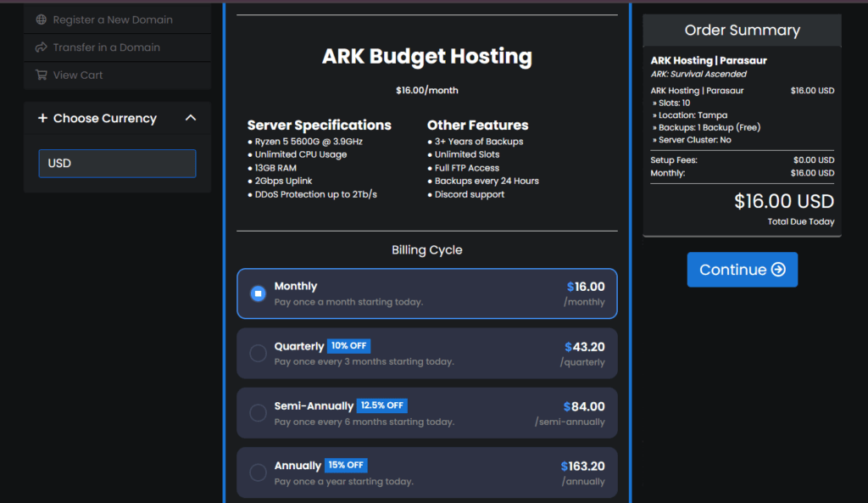This screenshot has width=868, height=503.
Task: Click the $43.20 quarterly price
Action: pos(585,347)
